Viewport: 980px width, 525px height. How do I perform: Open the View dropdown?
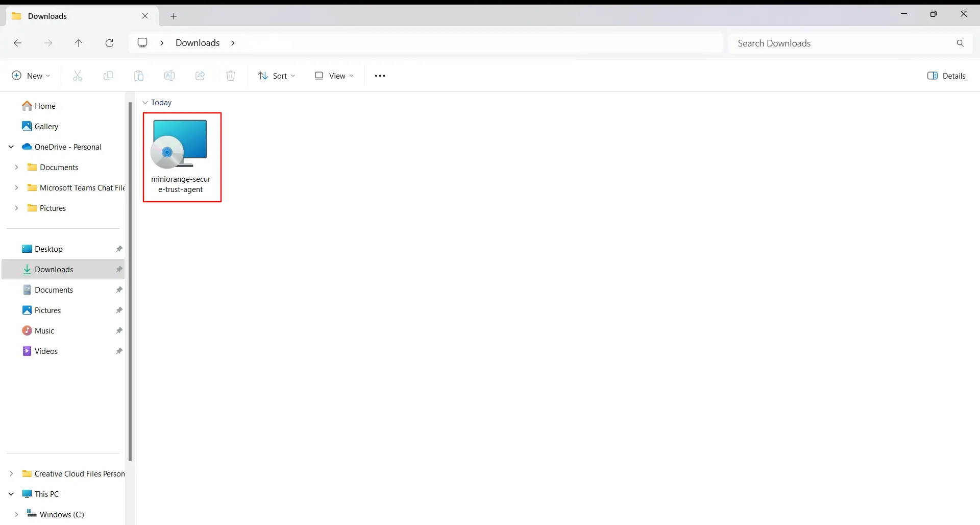pyautogui.click(x=334, y=76)
